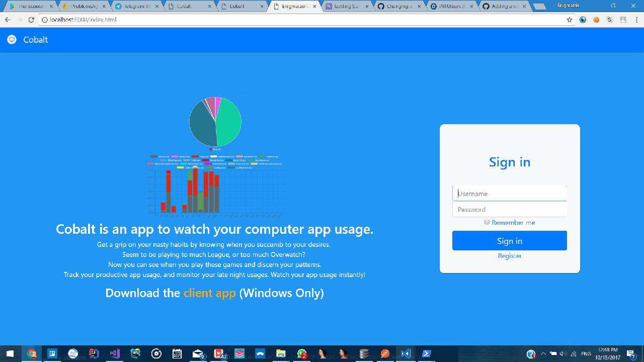Open Trello from the taskbar
This screenshot has height=362, width=644.
tap(52, 354)
